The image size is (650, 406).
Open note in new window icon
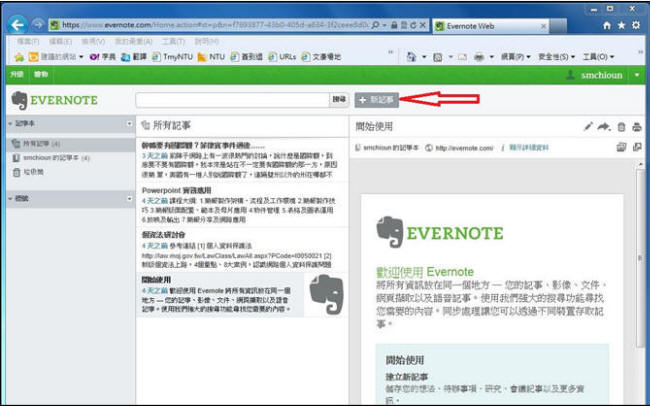637,147
